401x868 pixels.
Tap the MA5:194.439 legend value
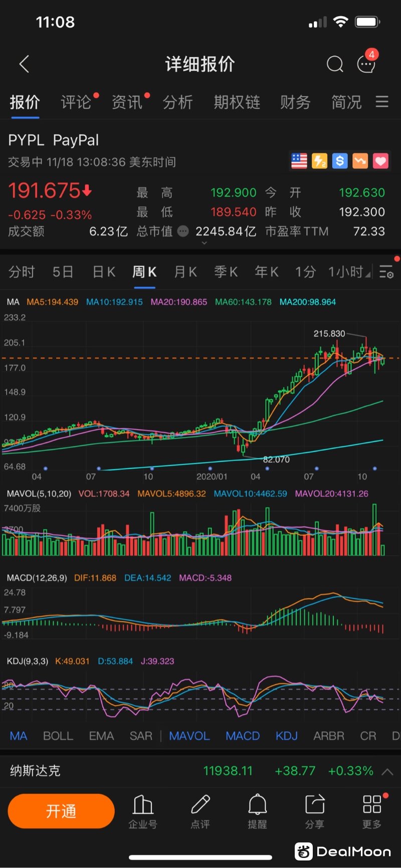coord(53,302)
